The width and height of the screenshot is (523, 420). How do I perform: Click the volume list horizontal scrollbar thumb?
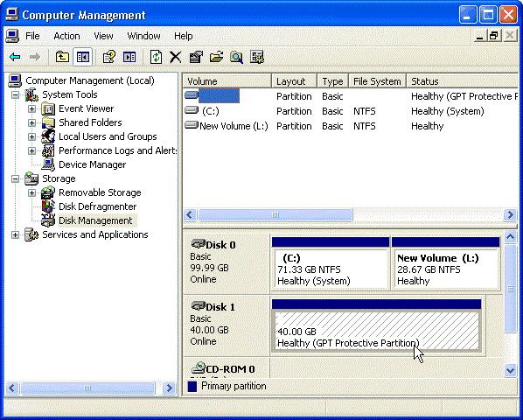(275, 215)
